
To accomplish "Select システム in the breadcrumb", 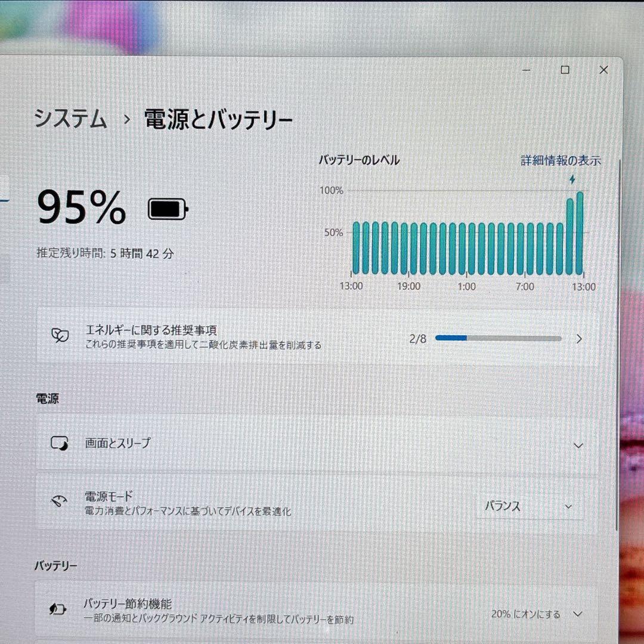I will click(70, 119).
